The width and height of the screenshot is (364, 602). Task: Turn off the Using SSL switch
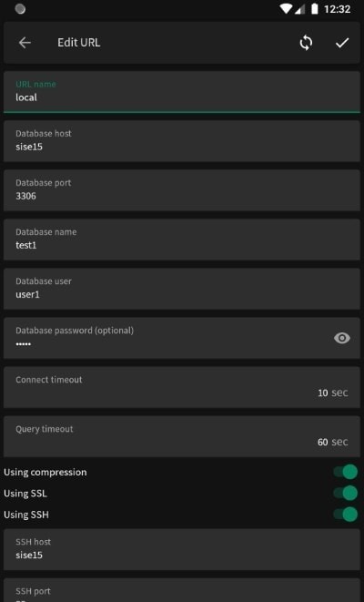pos(345,493)
